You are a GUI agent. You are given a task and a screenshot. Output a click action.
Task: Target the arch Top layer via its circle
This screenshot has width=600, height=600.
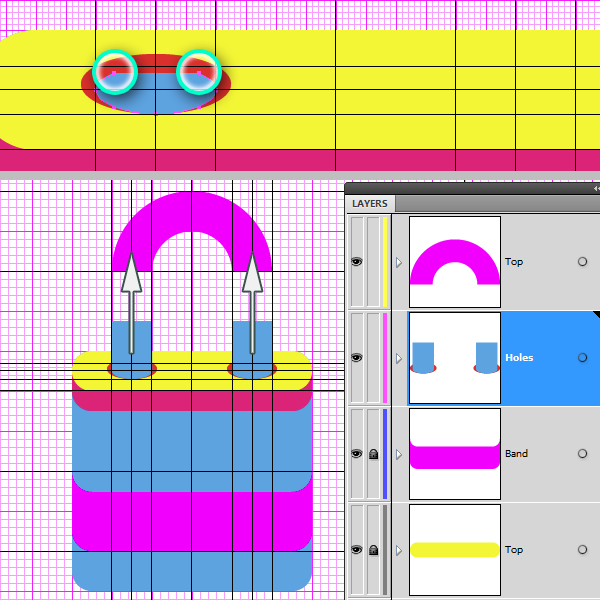(582, 262)
